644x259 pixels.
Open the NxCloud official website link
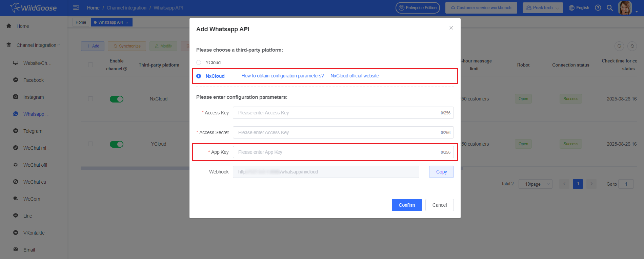(355, 76)
